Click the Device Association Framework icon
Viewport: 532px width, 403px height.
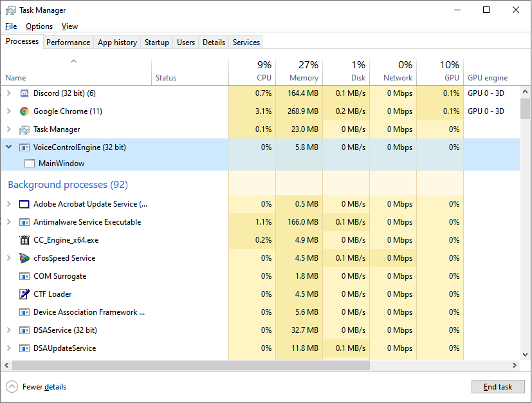pos(24,312)
